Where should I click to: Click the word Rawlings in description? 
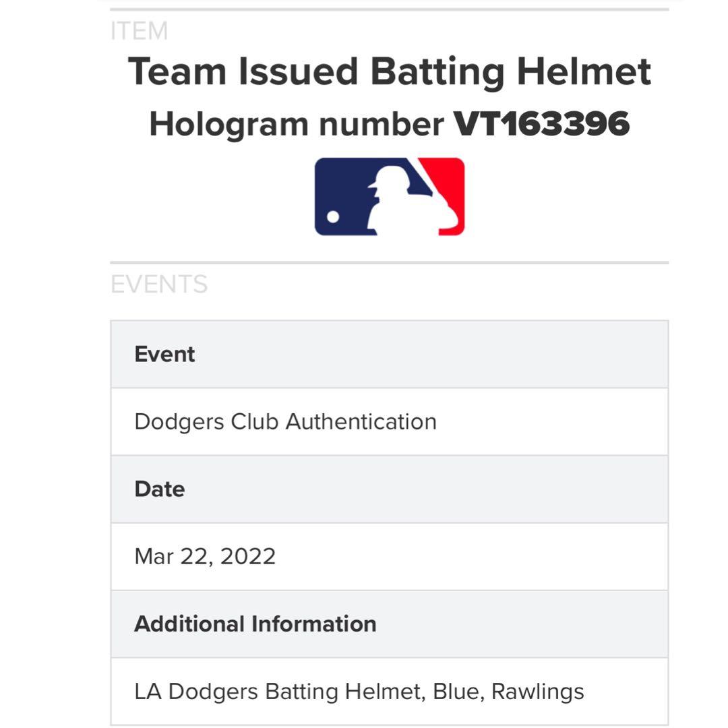click(x=537, y=692)
